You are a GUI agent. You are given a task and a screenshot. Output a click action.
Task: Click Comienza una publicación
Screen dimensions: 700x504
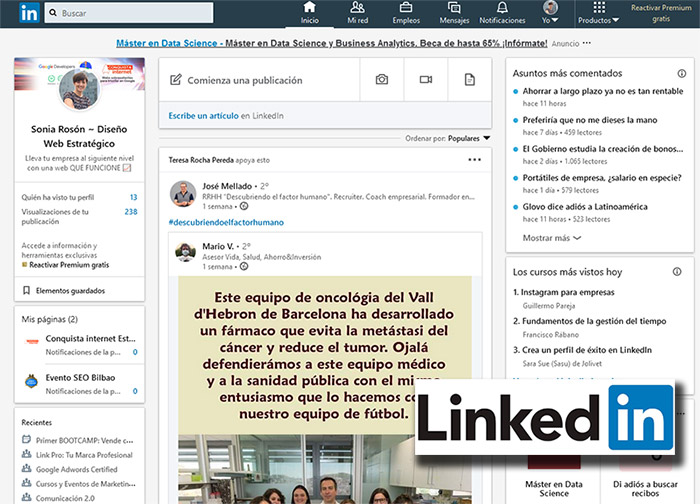[x=245, y=80]
